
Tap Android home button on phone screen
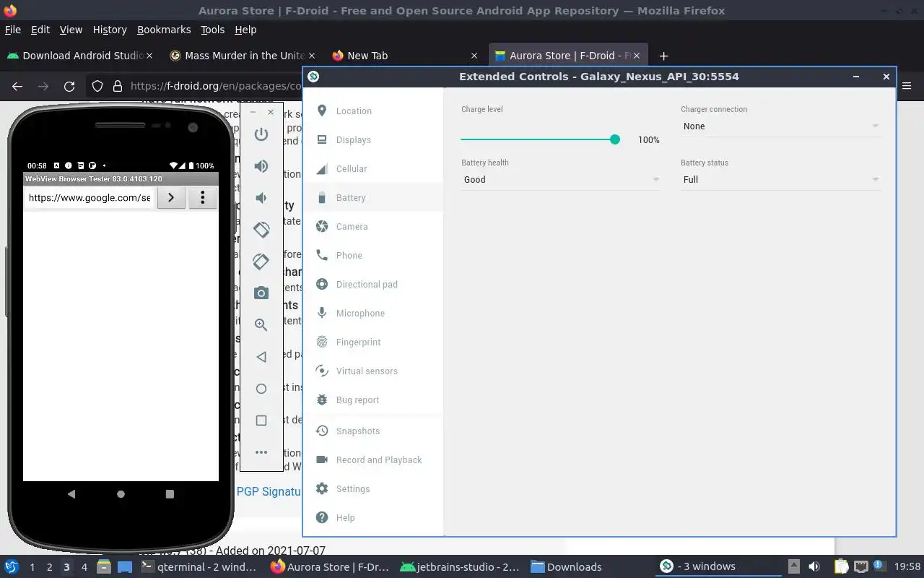click(121, 494)
